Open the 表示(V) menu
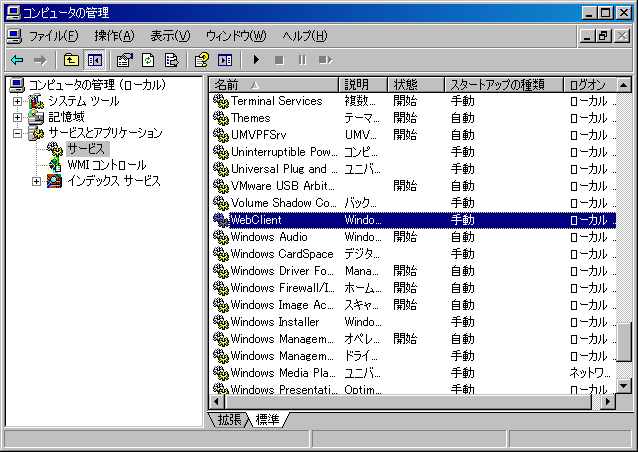The height and width of the screenshot is (452, 638). (170, 36)
